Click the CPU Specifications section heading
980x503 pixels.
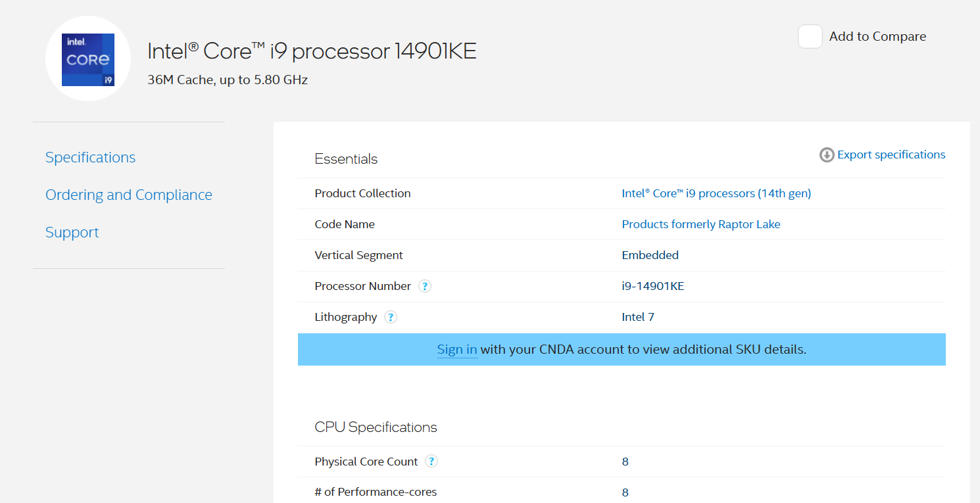click(x=376, y=427)
